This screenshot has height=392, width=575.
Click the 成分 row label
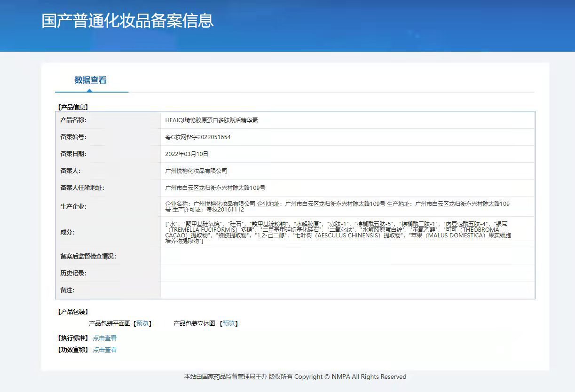pyautogui.click(x=67, y=232)
